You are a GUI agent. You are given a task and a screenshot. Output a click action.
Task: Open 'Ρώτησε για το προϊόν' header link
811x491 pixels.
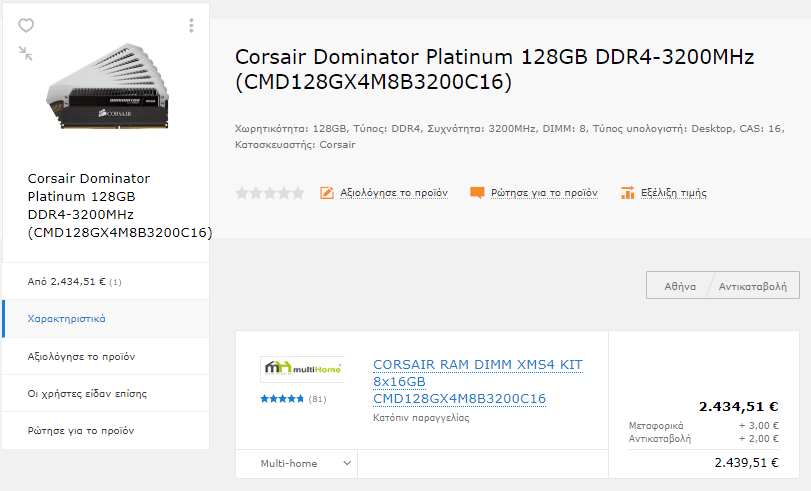[544, 193]
